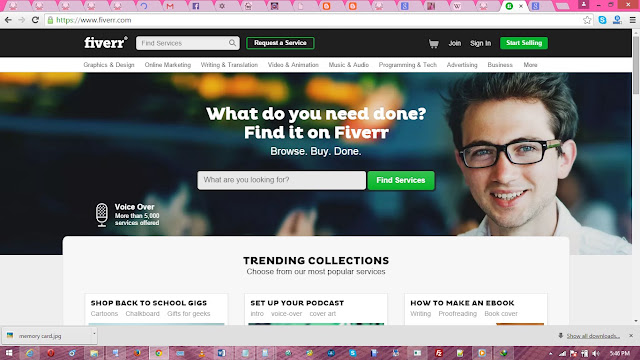Screen dimensions: 640x360
Task: Open Advertising category
Action: point(462,65)
